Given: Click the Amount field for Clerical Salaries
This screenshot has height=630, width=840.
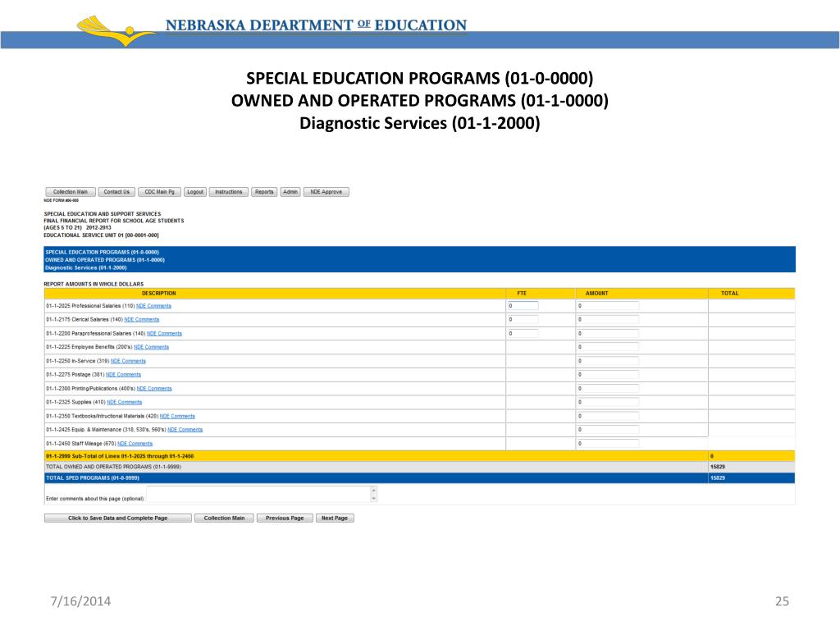Looking at the screenshot, I should [608, 319].
